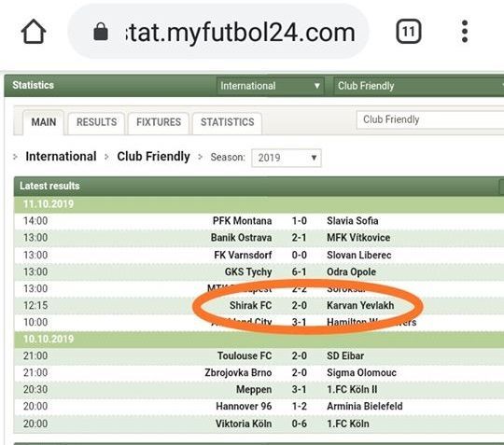Open the Club Friendly search combo box
This screenshot has width=504, height=445.
tap(430, 119)
